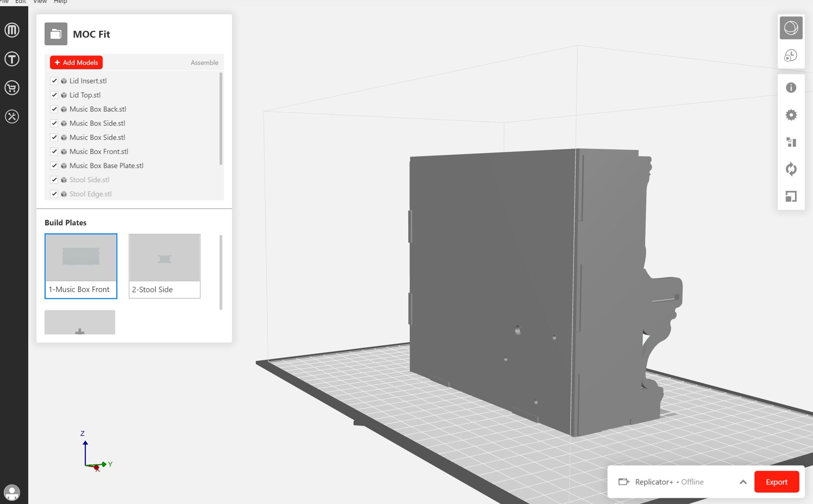813x504 pixels.
Task: Open the user account icon
Action: [12, 492]
